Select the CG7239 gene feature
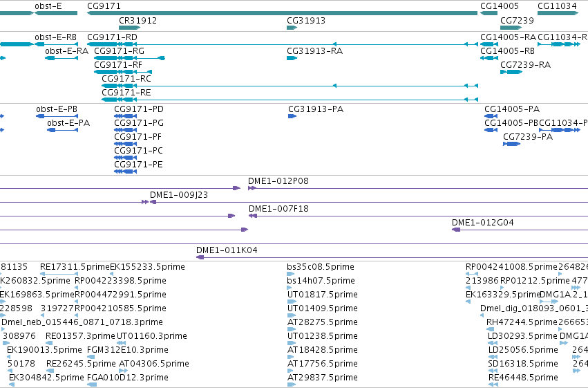This screenshot has height=388, width=588. tap(511, 28)
